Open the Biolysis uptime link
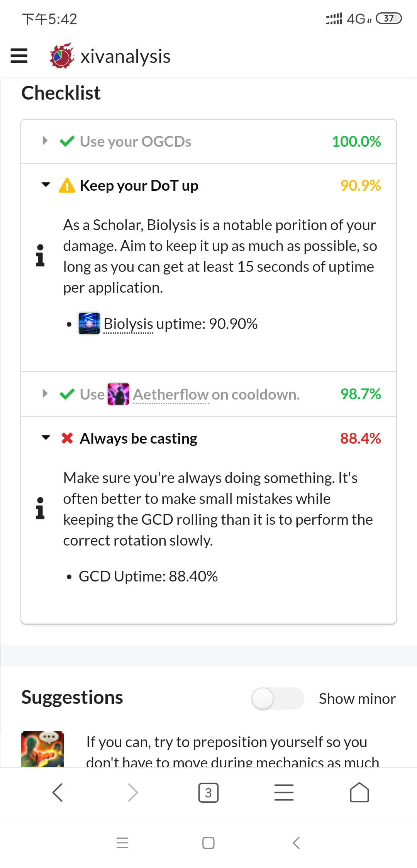The width and height of the screenshot is (417, 868). [x=129, y=324]
